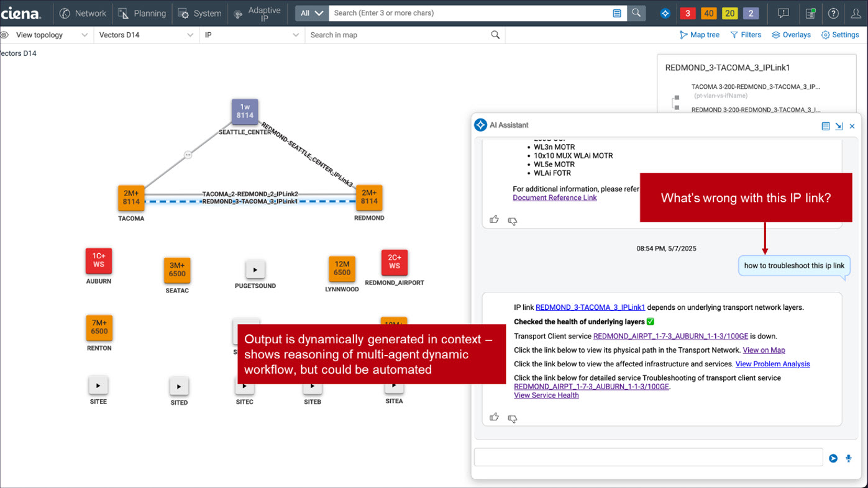Select the RENTON 6500 node
Image resolution: width=868 pixels, height=488 pixels.
(99, 327)
